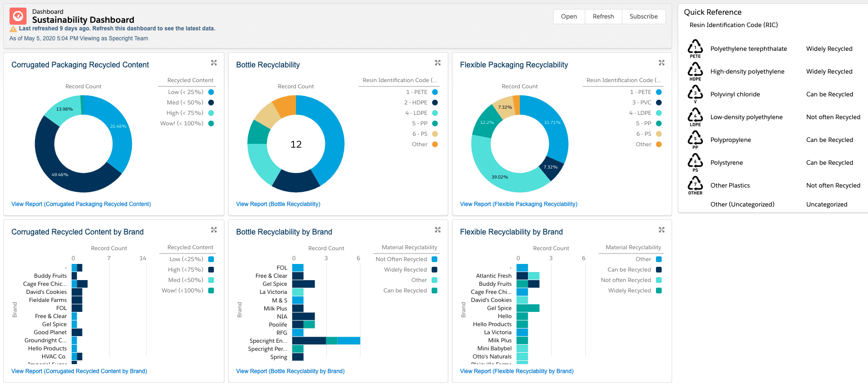Open View Report for Corrugated Recycled Content by Brand
The height and width of the screenshot is (385, 868).
click(x=79, y=371)
